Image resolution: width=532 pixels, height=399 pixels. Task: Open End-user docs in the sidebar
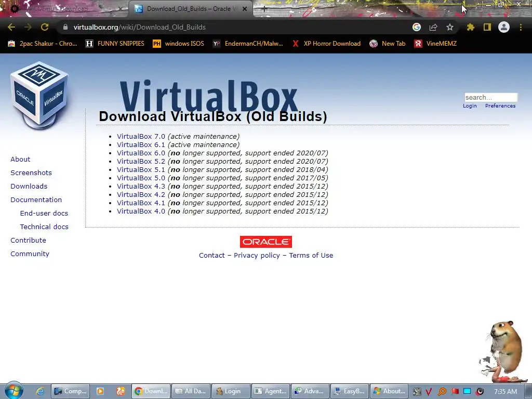(x=44, y=214)
